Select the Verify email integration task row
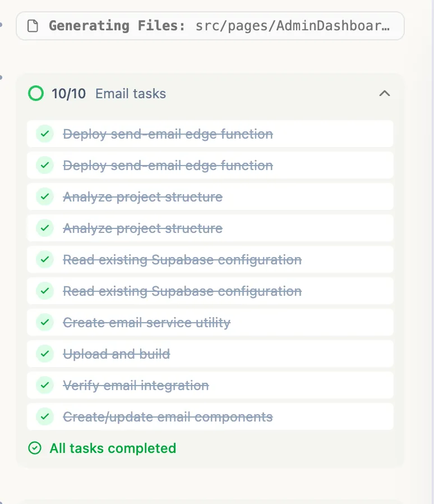Viewport: 434px width, 504px height. click(210, 385)
